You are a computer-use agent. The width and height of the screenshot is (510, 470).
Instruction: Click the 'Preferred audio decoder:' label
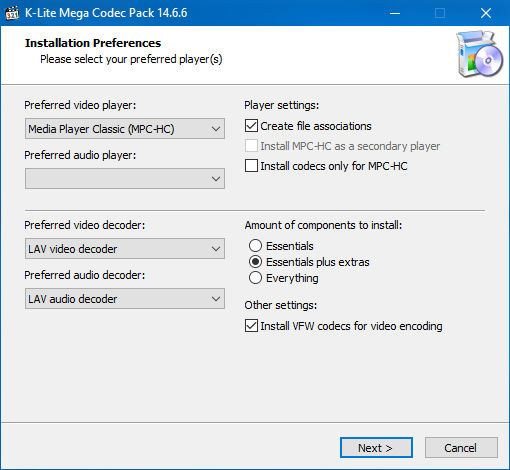point(85,275)
